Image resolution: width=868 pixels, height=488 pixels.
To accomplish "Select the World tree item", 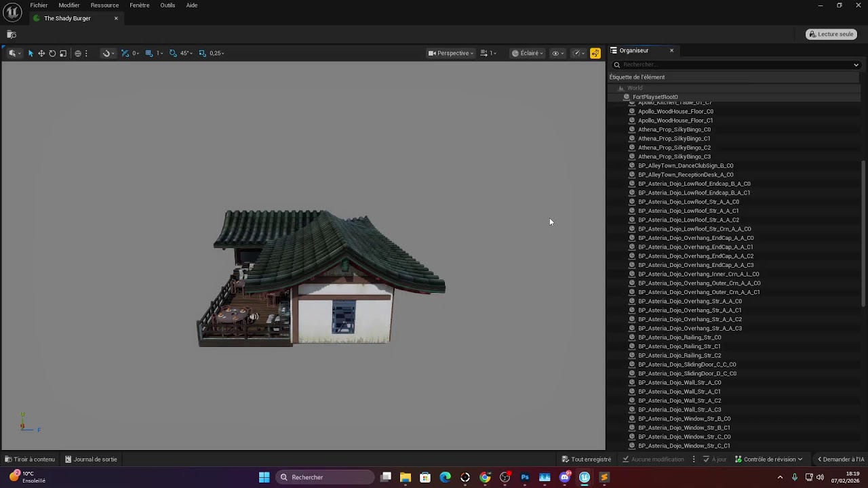I will [635, 88].
